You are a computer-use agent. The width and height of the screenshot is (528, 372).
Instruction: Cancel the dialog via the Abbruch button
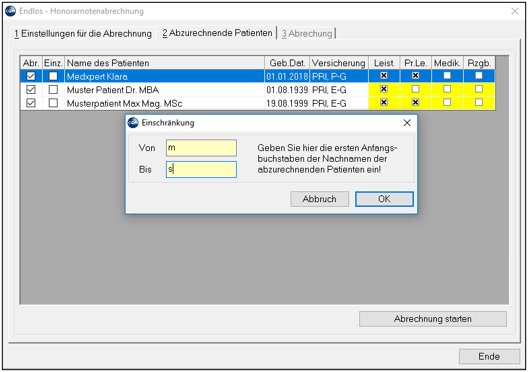319,199
